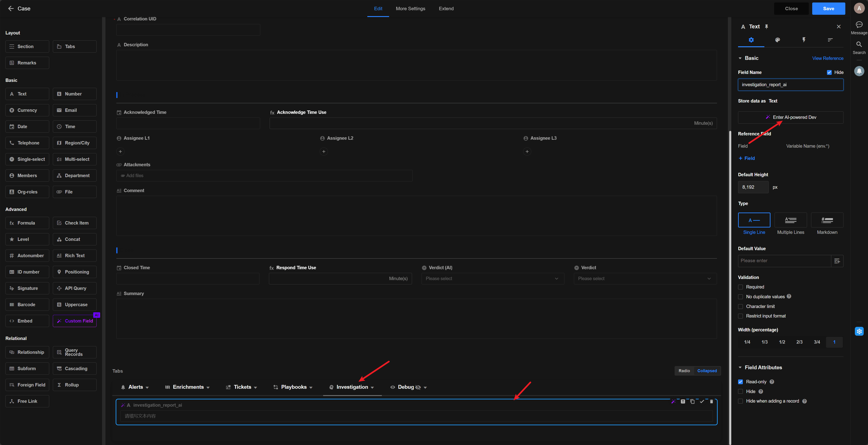The width and height of the screenshot is (868, 445).
Task: Switch tabs style to Collapsed
Action: (707, 371)
